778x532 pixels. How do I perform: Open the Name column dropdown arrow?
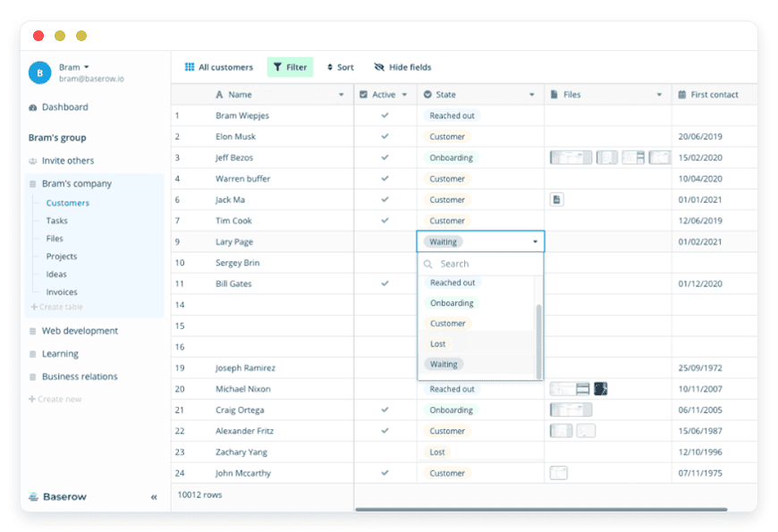click(342, 94)
